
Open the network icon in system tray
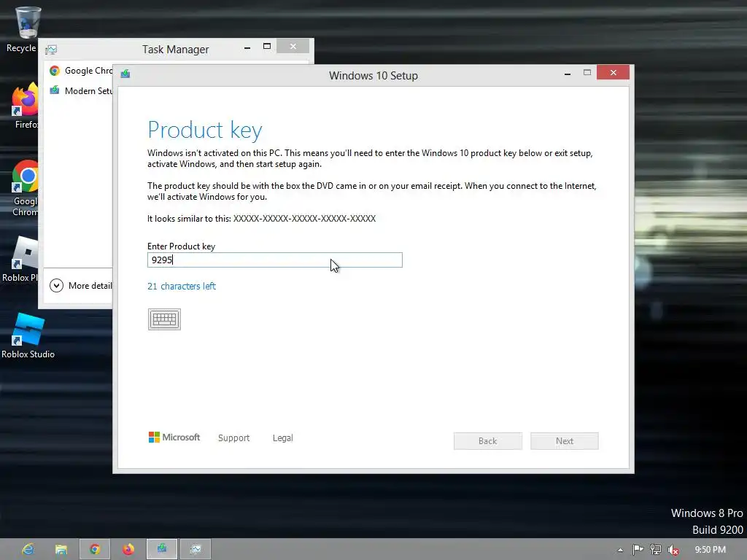(656, 550)
